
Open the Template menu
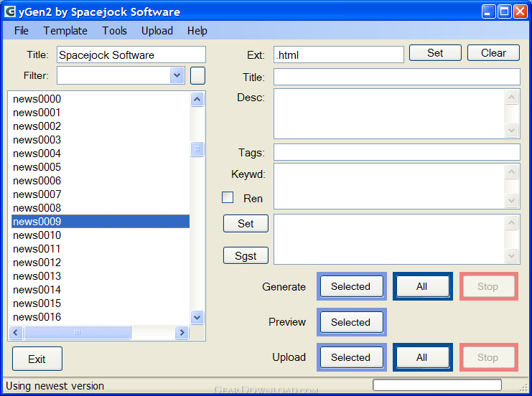[65, 31]
